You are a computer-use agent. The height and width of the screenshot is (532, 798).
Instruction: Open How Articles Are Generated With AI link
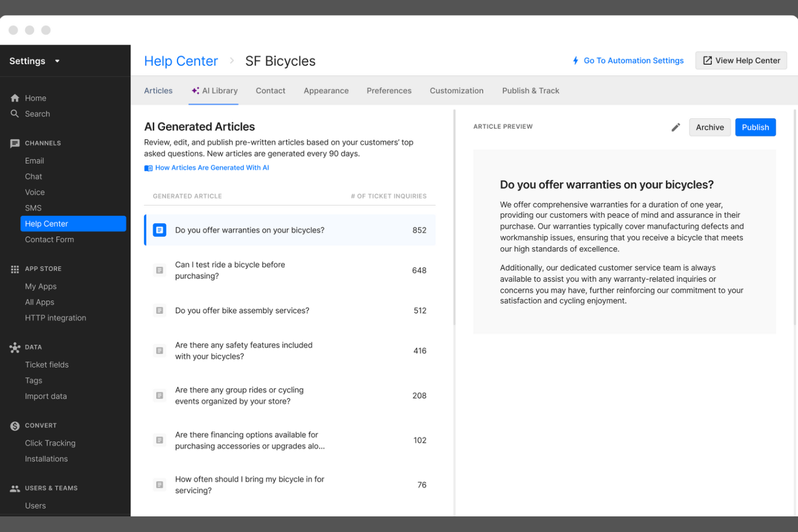[212, 168]
